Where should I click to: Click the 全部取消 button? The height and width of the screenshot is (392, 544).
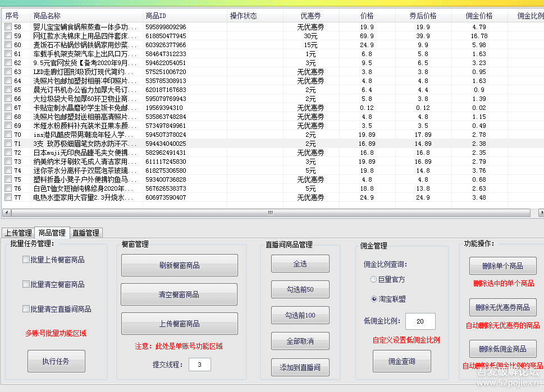coord(300,341)
